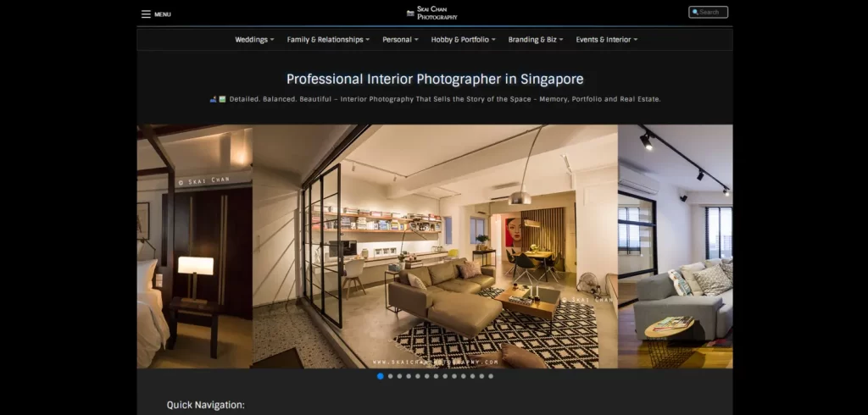Open the Hobby & Portfolio dropdown
This screenshot has height=415, width=868.
[464, 40]
